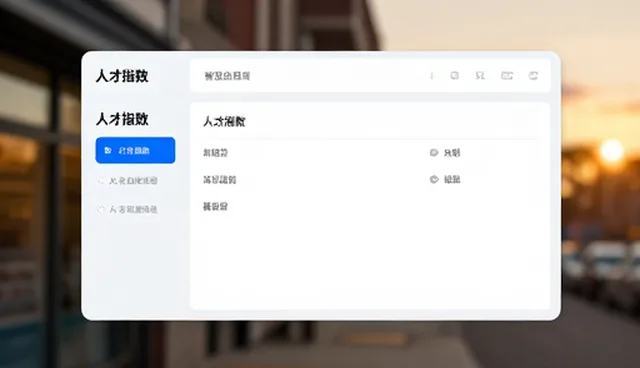Click the radio circle of the last sidebar item

(100, 209)
